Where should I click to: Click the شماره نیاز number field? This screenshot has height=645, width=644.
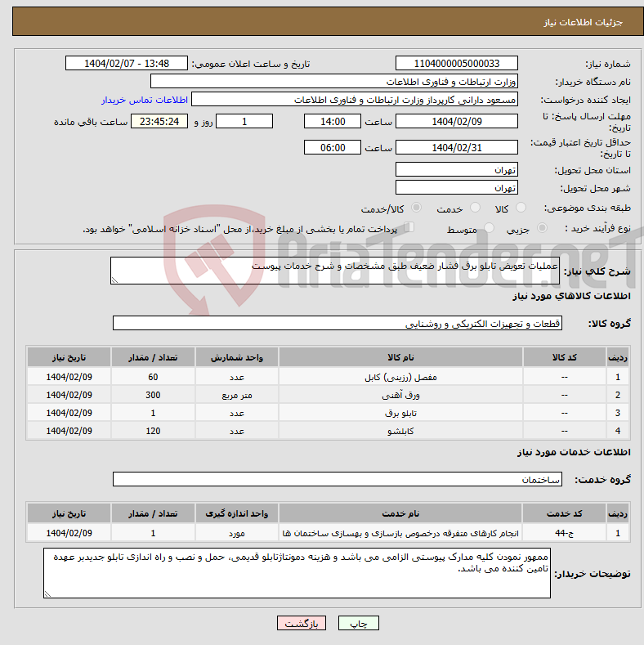(457, 63)
